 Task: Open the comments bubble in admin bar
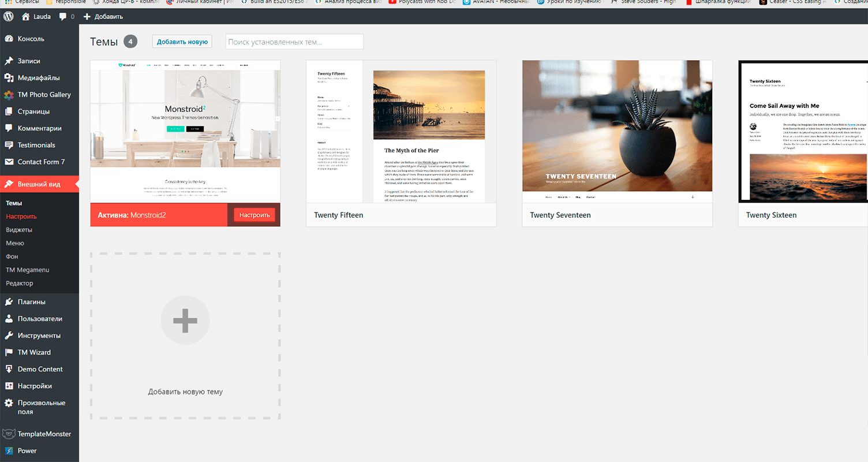point(63,17)
